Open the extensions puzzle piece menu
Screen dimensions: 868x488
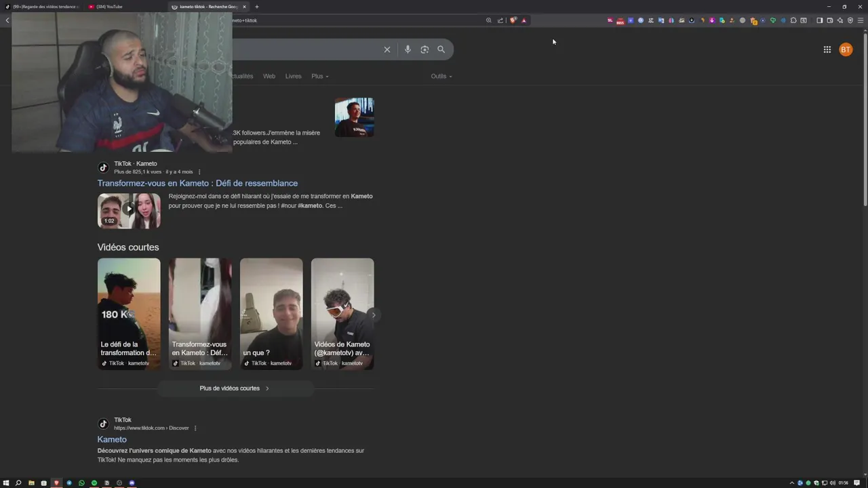tap(793, 20)
